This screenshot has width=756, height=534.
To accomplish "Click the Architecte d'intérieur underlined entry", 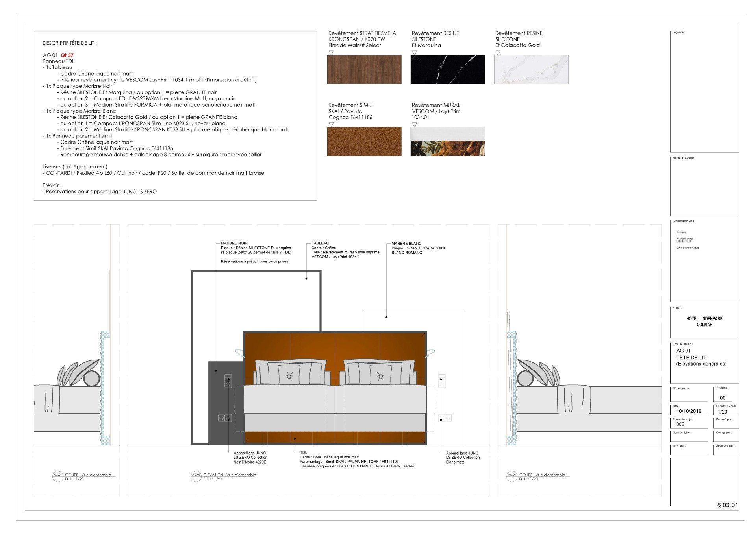I will tap(685, 239).
